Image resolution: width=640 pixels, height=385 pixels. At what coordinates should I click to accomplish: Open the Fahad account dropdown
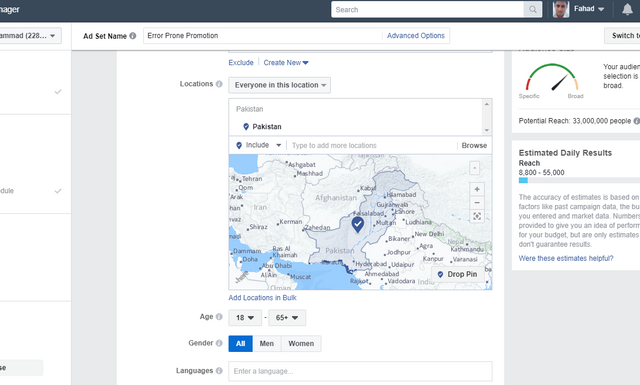[x=589, y=9]
